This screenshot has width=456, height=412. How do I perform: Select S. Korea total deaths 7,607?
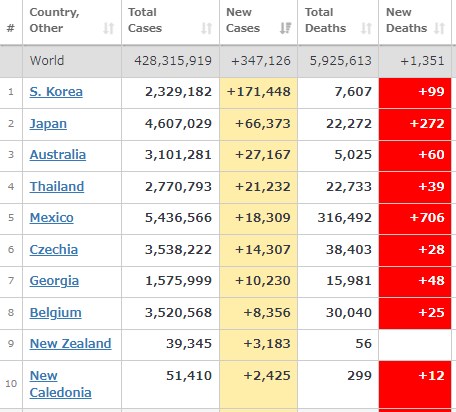353,92
